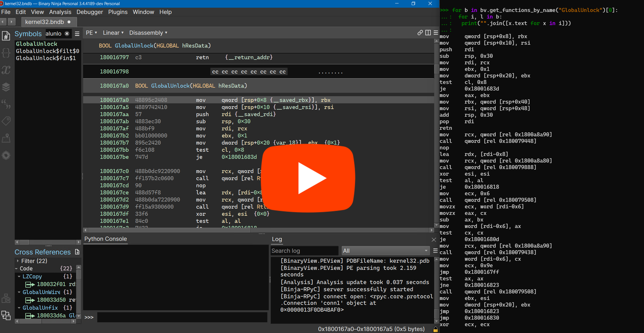The image size is (644, 333).
Task: Open the Variables sidebar x icon
Action: (6, 70)
